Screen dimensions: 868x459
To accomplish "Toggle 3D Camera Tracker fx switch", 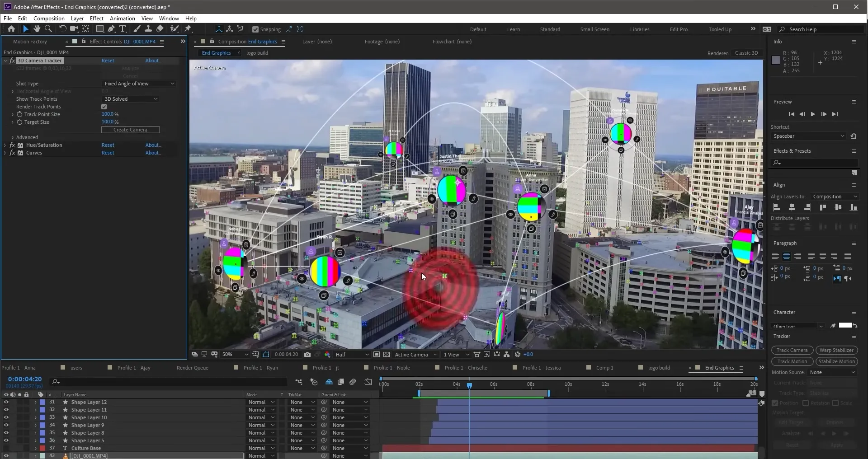I will coord(12,61).
